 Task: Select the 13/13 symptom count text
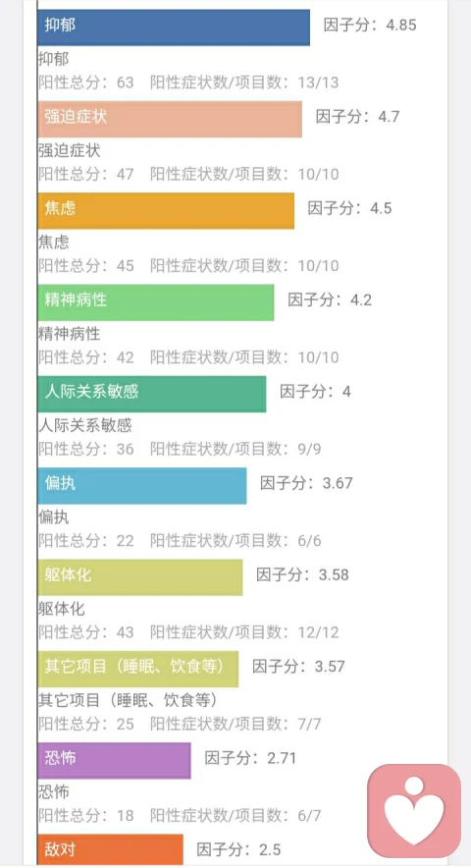click(x=318, y=82)
